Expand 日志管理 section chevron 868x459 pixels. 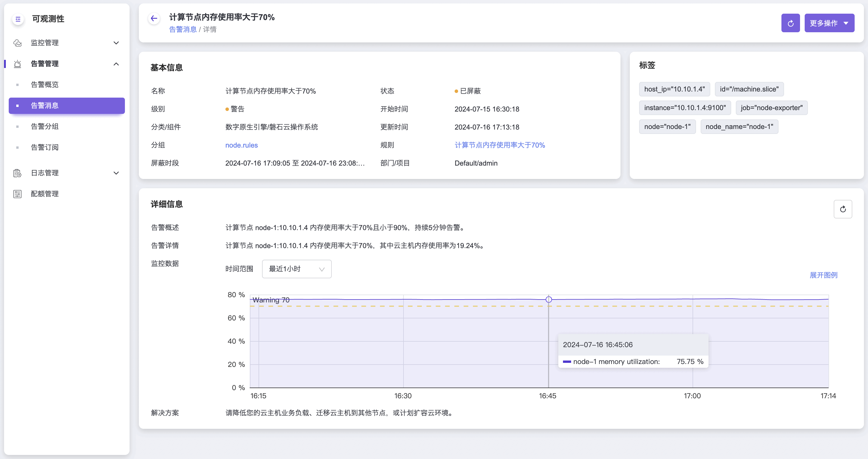coord(116,173)
